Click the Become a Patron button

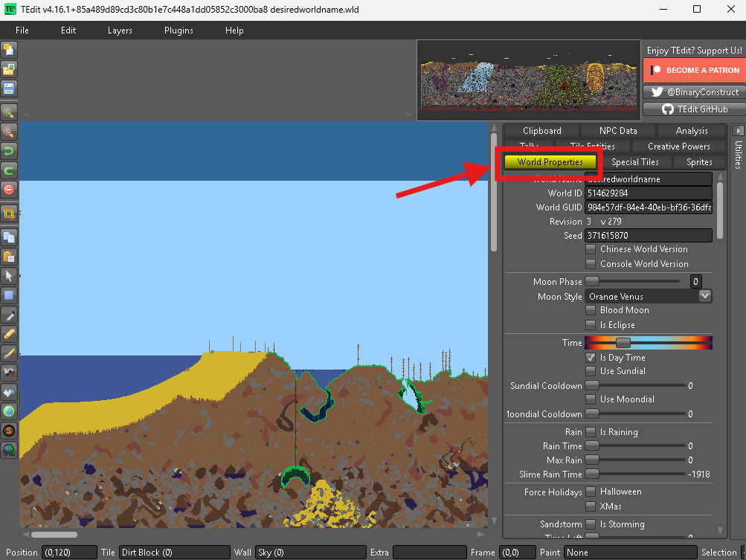pyautogui.click(x=695, y=71)
